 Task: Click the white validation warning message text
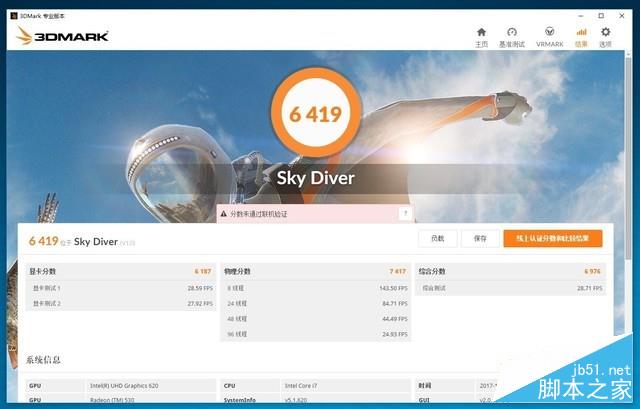pos(258,214)
